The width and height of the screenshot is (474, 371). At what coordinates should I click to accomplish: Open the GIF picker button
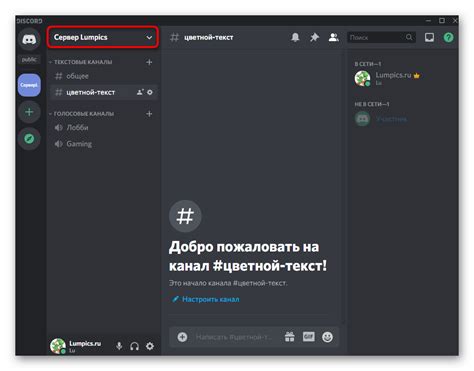click(x=309, y=337)
